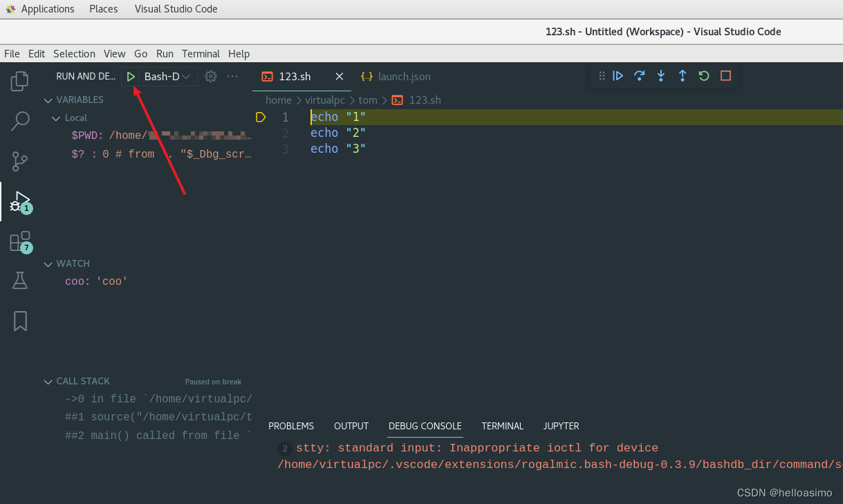This screenshot has height=504, width=843.
Task: Click the stty error message in console
Action: [x=477, y=448]
